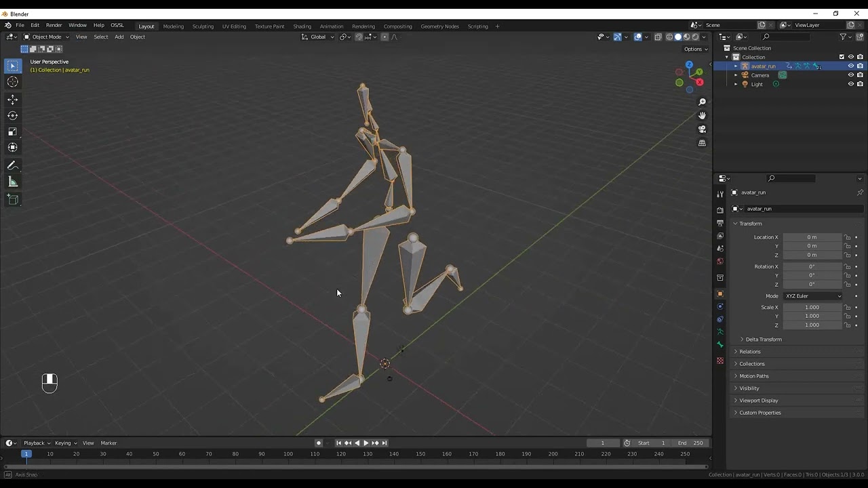Hide Light in viewport via eye icon
The image size is (868, 488).
(x=851, y=84)
